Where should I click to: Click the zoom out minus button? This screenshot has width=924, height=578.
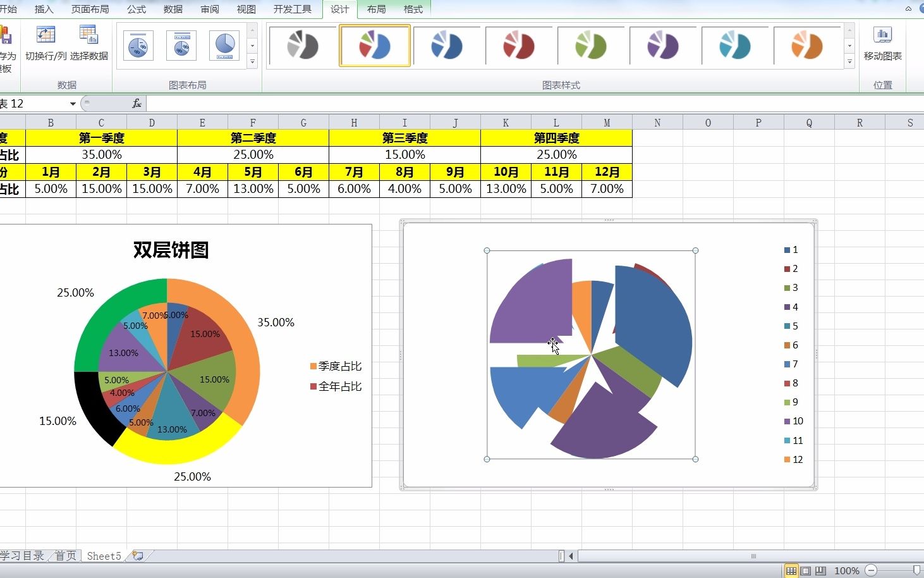click(x=871, y=570)
